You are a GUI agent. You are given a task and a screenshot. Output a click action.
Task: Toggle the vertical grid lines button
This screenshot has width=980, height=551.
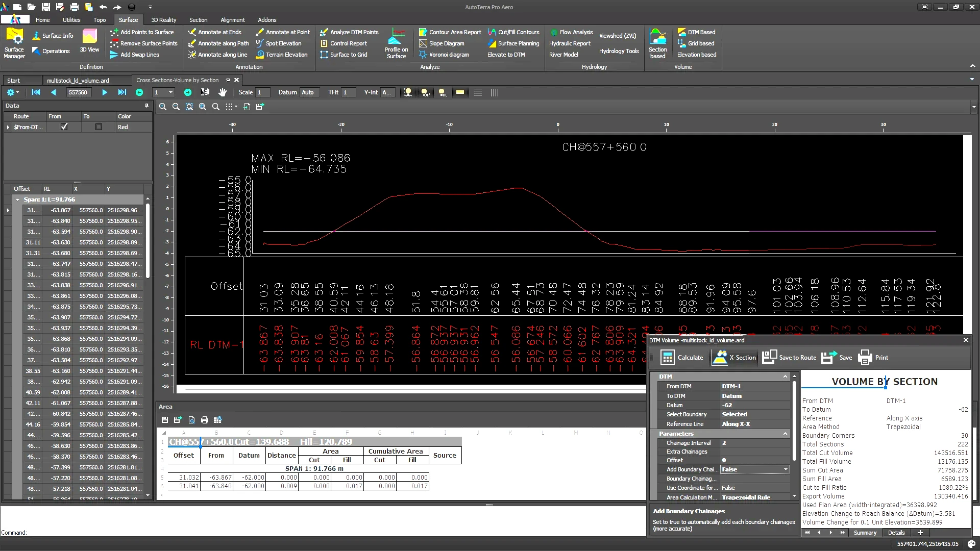pyautogui.click(x=495, y=92)
